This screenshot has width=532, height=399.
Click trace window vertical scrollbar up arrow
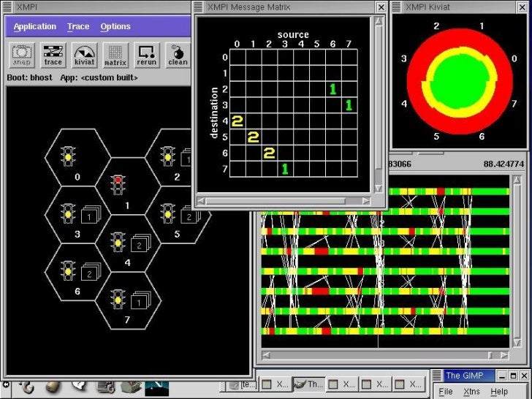point(517,180)
